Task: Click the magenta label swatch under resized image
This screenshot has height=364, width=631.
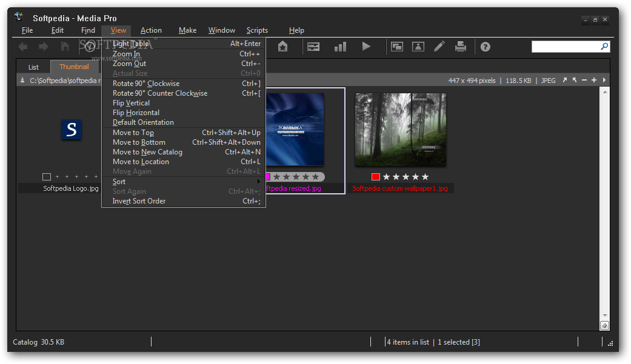Action: tap(268, 177)
